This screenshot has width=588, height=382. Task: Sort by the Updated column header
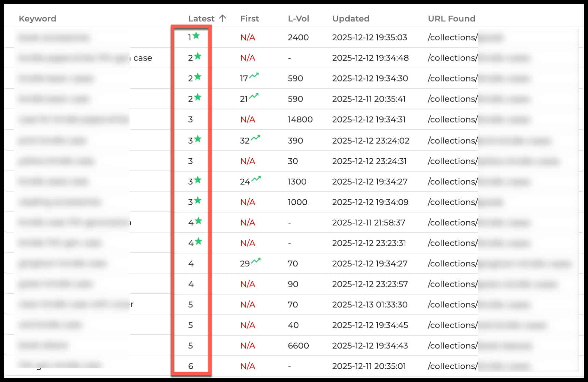point(351,18)
